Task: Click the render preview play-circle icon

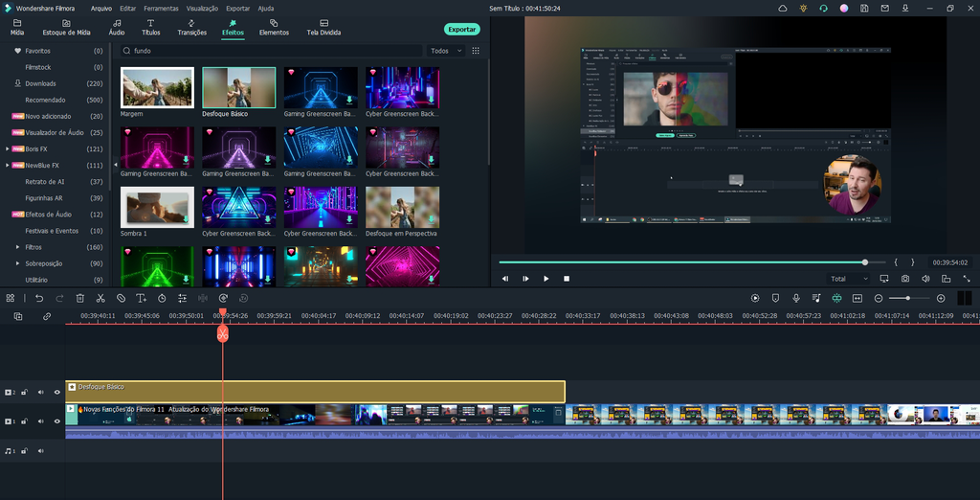Action: pos(755,299)
